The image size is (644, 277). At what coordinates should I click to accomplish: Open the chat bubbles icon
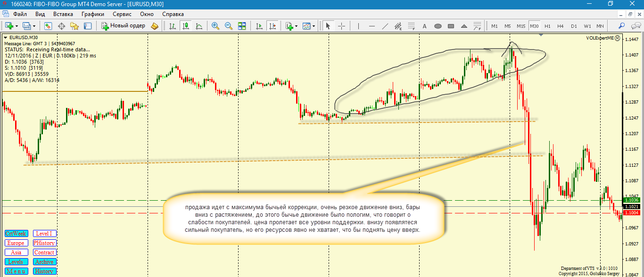(635, 26)
